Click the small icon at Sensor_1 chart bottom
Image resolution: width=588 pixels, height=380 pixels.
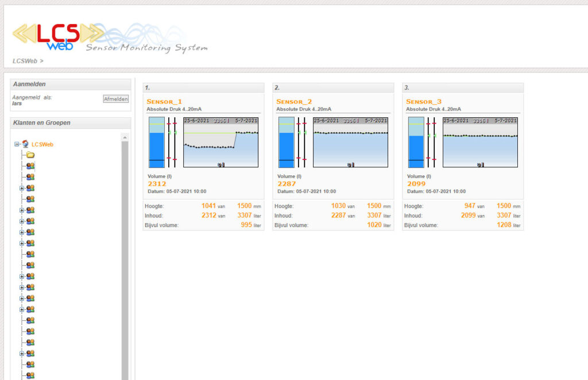[221, 164]
